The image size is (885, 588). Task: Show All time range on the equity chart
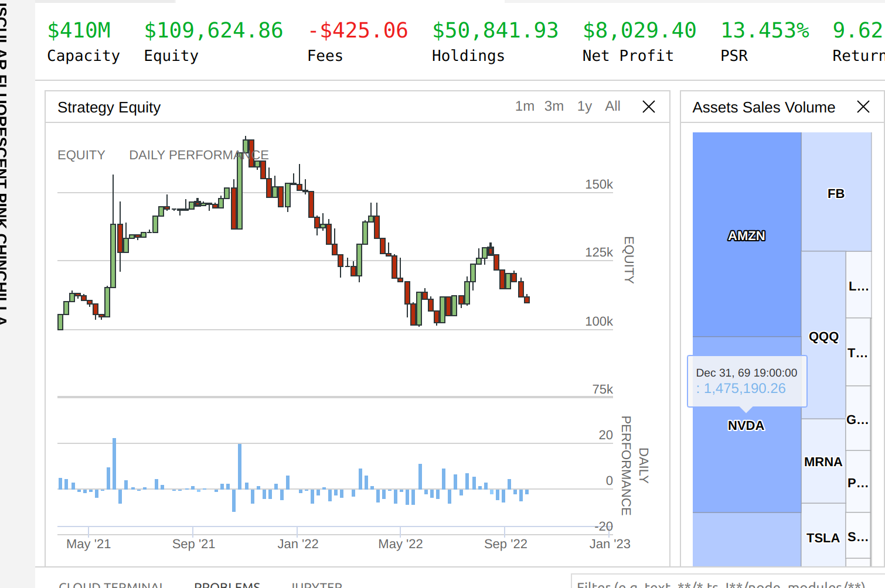click(612, 106)
